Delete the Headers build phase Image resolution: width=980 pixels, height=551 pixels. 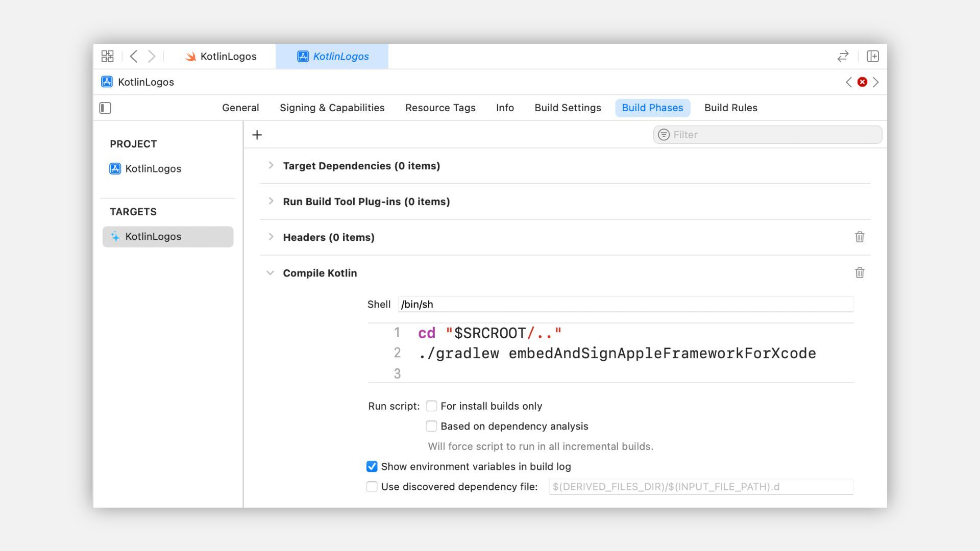[860, 237]
